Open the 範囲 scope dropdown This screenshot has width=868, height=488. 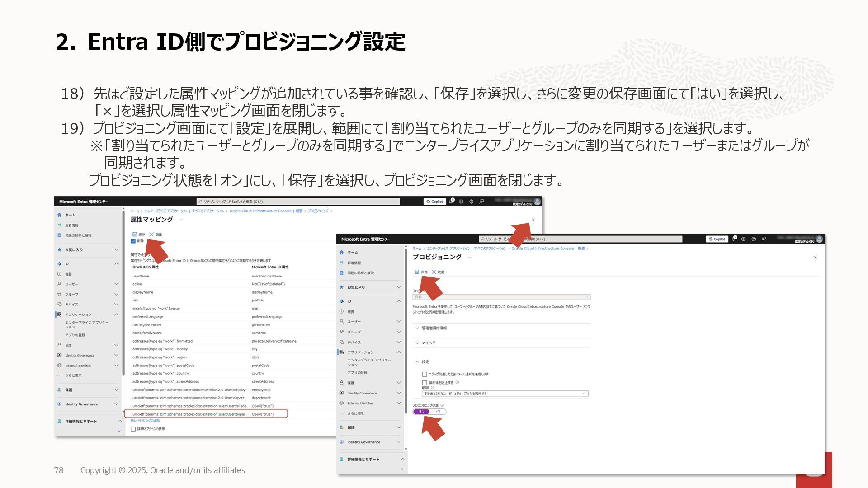tap(505, 394)
